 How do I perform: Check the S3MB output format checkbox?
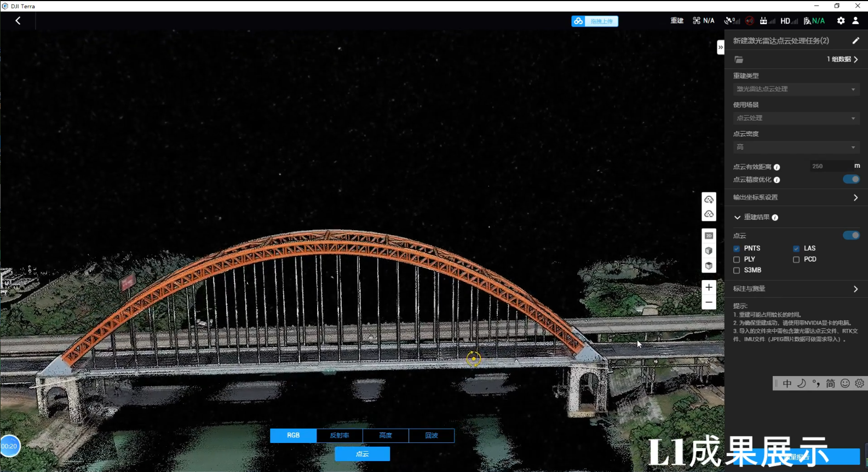point(737,271)
